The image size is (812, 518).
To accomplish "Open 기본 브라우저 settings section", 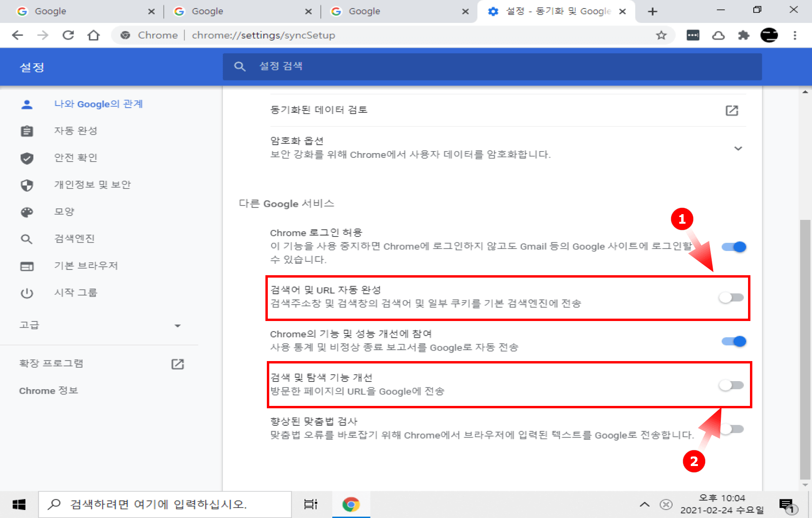I will pyautogui.click(x=86, y=266).
